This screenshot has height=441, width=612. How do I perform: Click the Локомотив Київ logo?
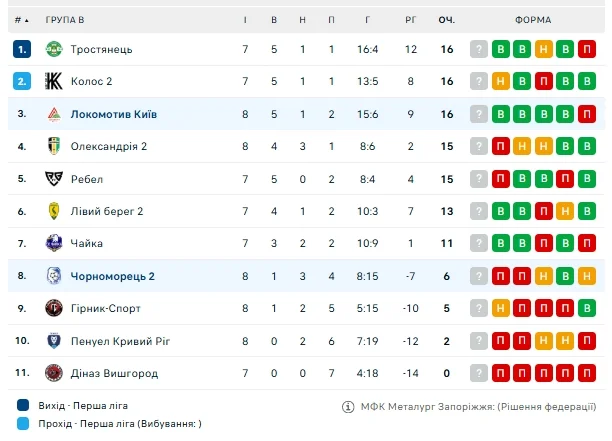[54, 114]
